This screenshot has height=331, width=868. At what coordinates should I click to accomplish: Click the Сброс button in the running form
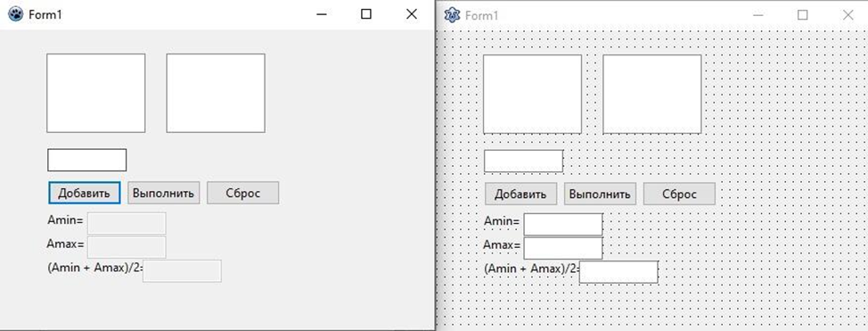243,193
